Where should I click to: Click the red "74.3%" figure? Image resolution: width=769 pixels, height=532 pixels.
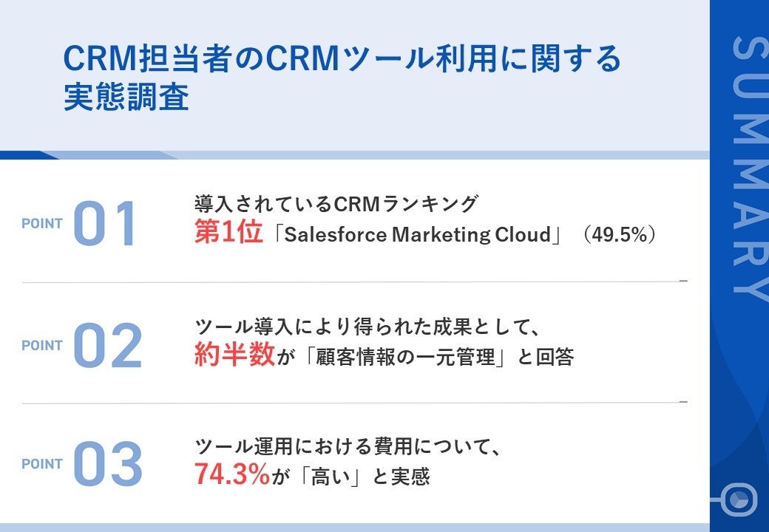(x=232, y=474)
